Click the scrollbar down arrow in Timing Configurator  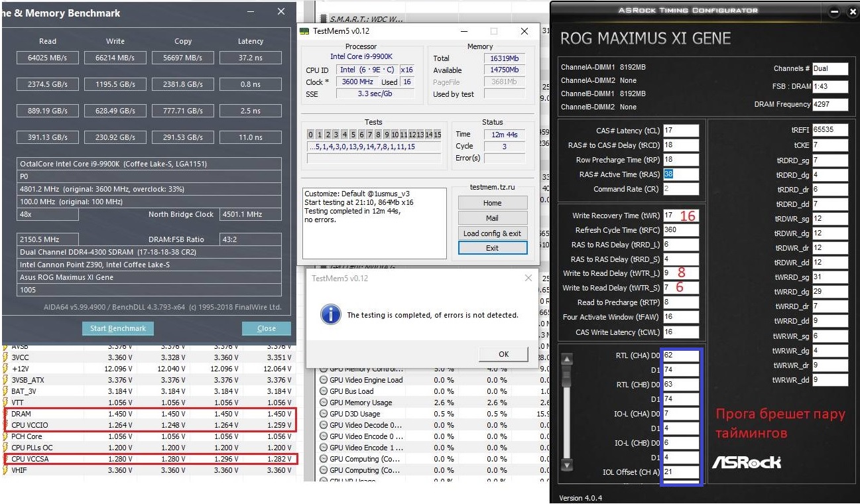coord(566,466)
